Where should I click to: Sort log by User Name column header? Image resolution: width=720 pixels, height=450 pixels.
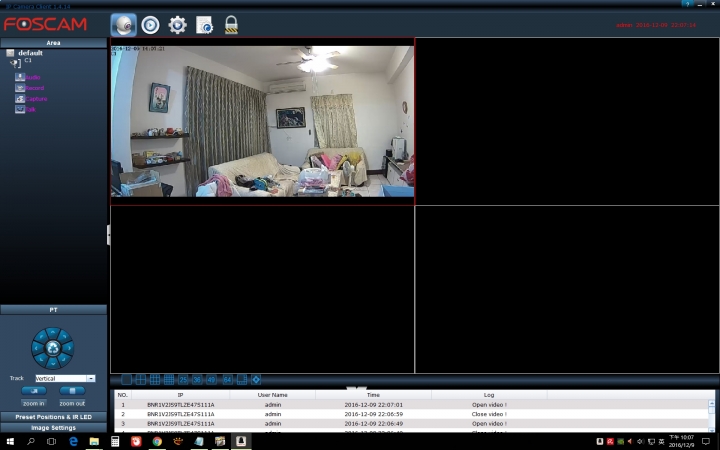(x=273, y=395)
